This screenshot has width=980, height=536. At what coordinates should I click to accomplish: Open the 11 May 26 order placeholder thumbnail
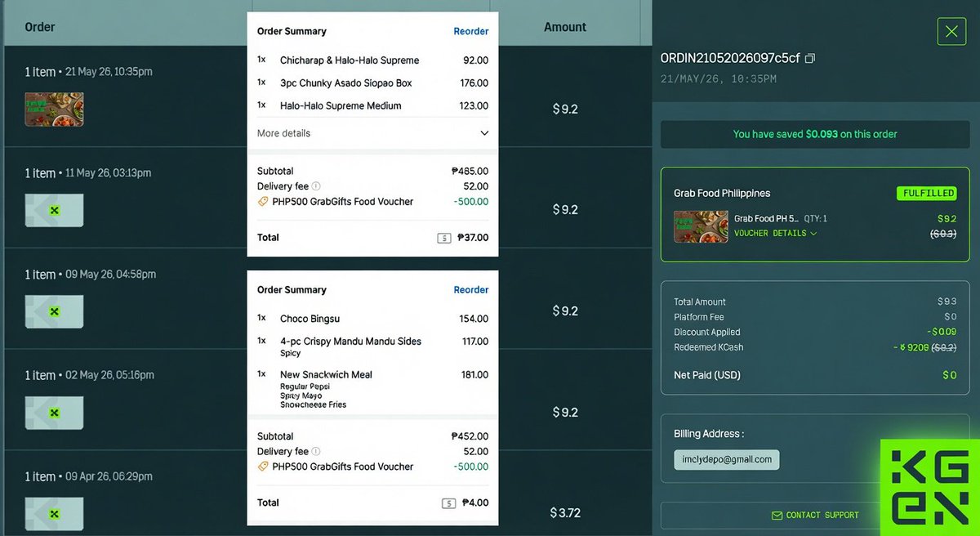(x=54, y=211)
